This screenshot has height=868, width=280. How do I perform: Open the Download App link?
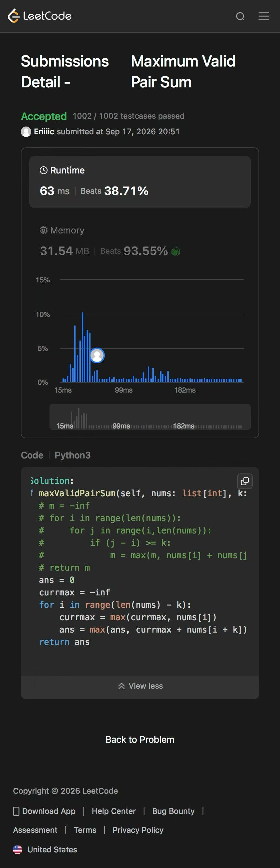pos(44,811)
